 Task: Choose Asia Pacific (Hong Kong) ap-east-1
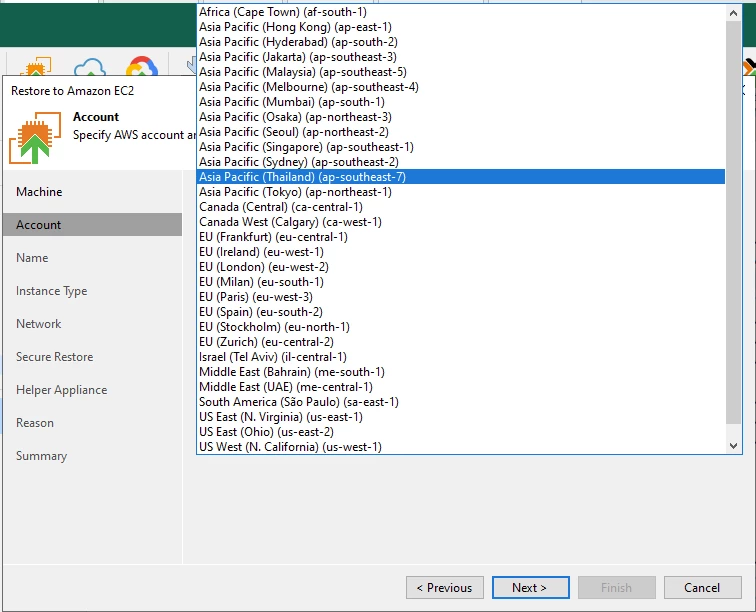[x=461, y=27]
